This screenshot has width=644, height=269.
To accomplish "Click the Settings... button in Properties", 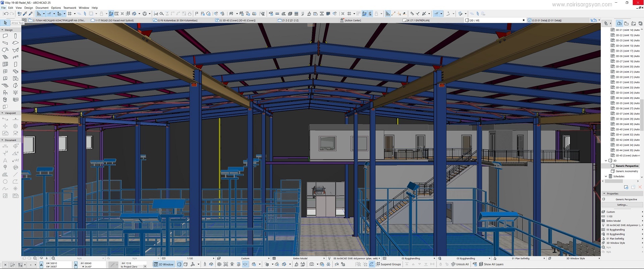I will tap(622, 205).
